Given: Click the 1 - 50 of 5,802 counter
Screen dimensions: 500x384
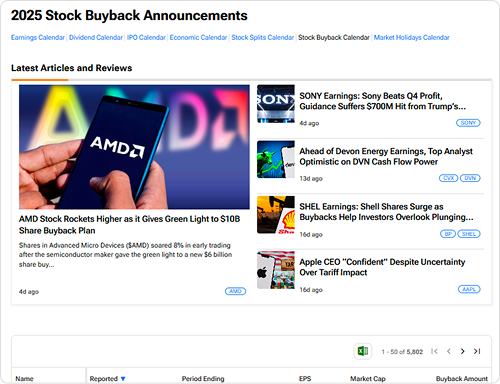Looking at the screenshot, I should click(x=402, y=352).
